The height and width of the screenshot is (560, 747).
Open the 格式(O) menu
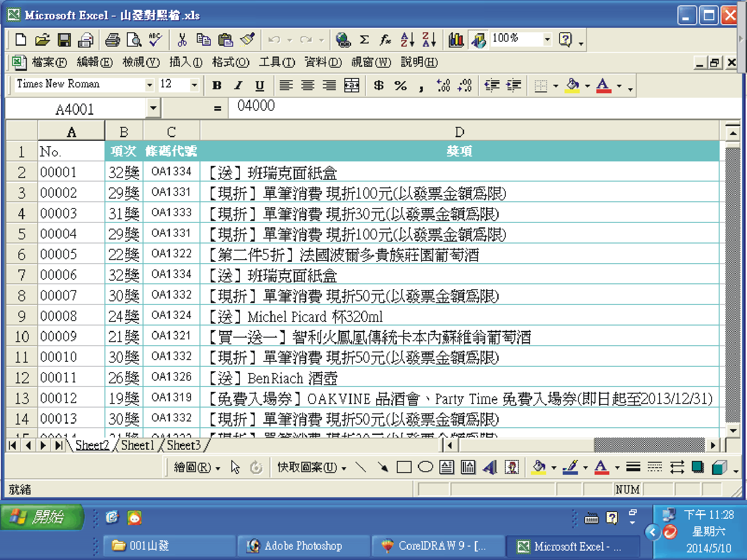[x=230, y=62]
